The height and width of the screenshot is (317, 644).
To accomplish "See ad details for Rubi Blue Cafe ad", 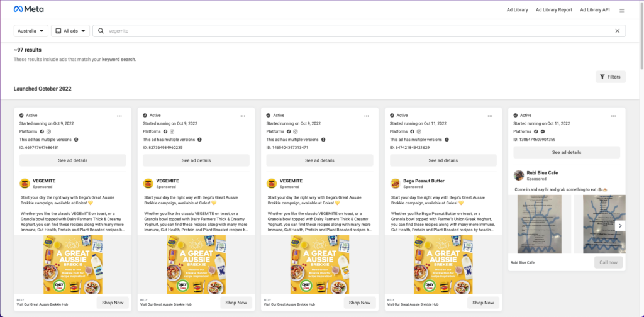I will coord(567,152).
